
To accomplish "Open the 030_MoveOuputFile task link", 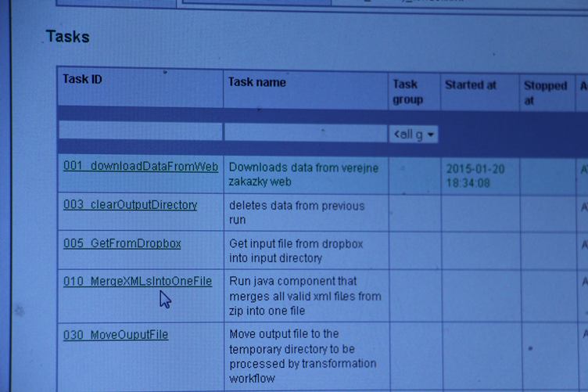I will click(x=116, y=335).
